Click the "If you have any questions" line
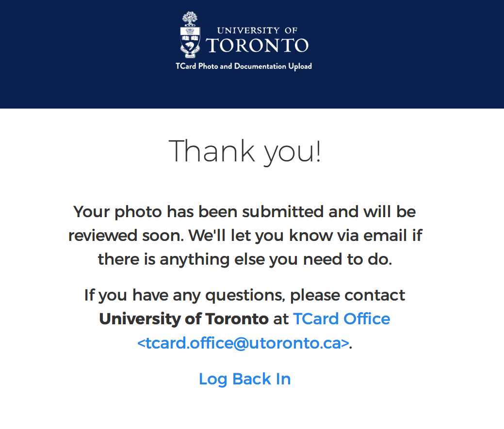504x429 pixels. [244, 295]
